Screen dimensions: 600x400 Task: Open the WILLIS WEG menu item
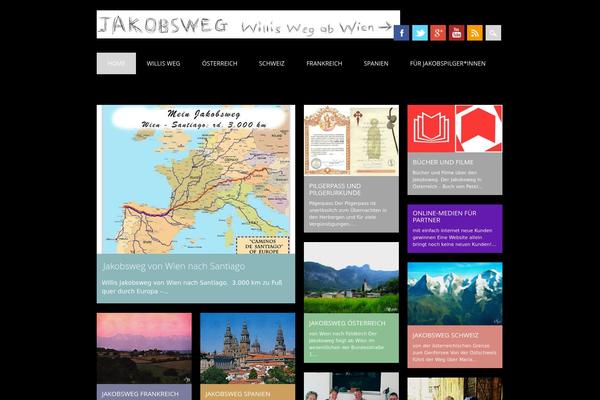click(x=163, y=64)
